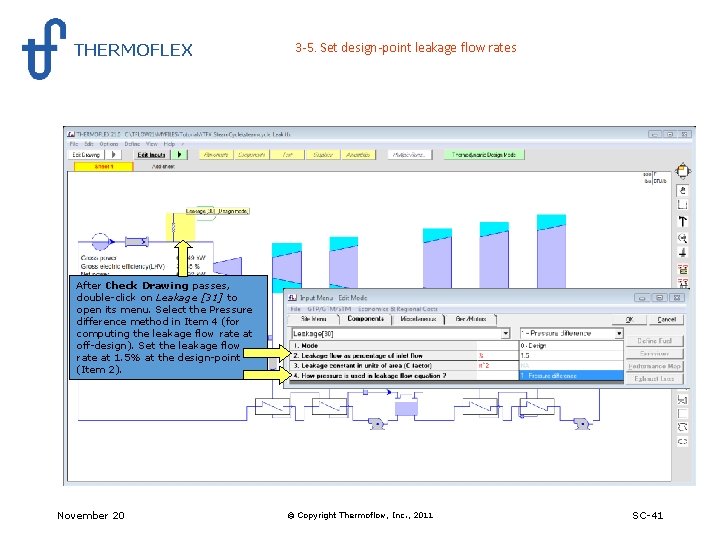Click the Exhaust Loss button

point(654,379)
